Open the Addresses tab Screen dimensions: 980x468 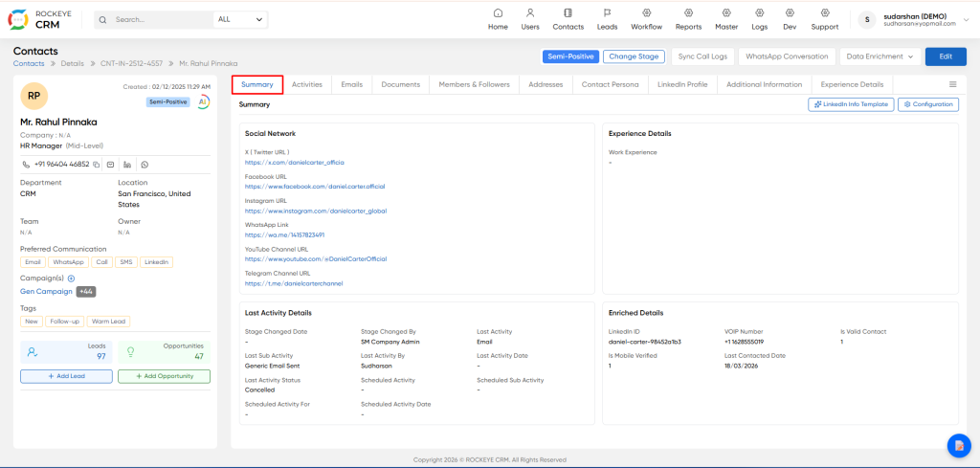click(x=546, y=84)
